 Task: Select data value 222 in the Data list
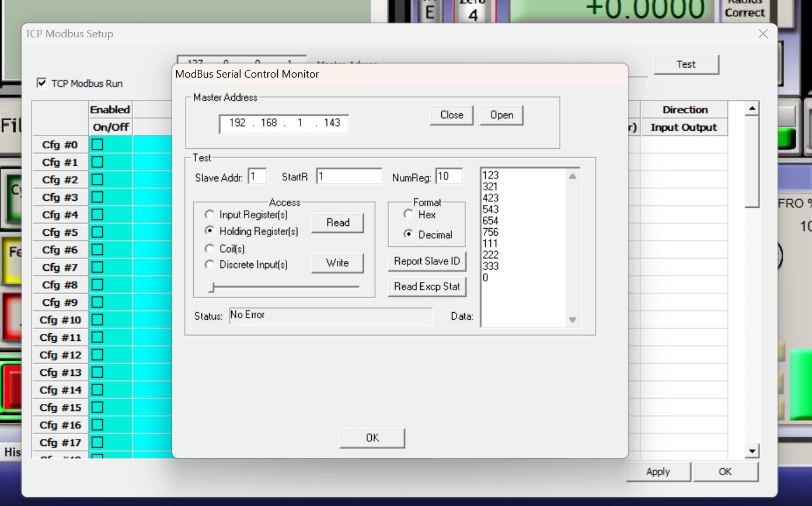[490, 255]
